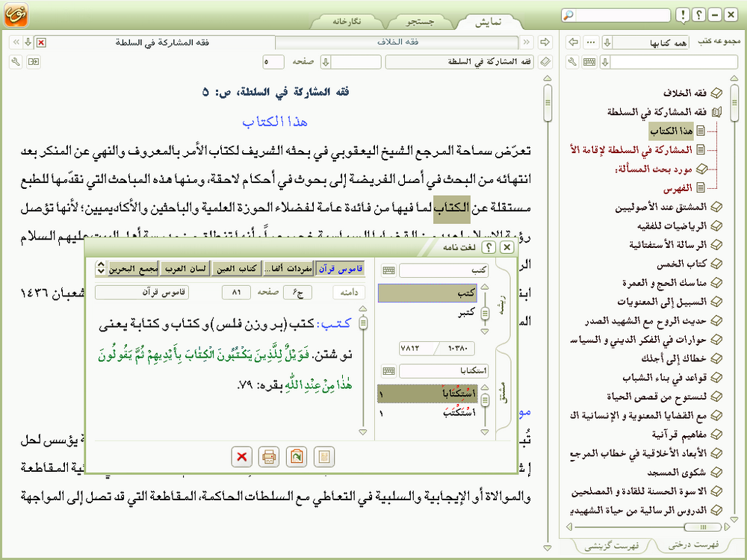Image resolution: width=747 pixels, height=560 pixels.
Task: Click the Noor application logo icon
Action: click(x=16, y=15)
